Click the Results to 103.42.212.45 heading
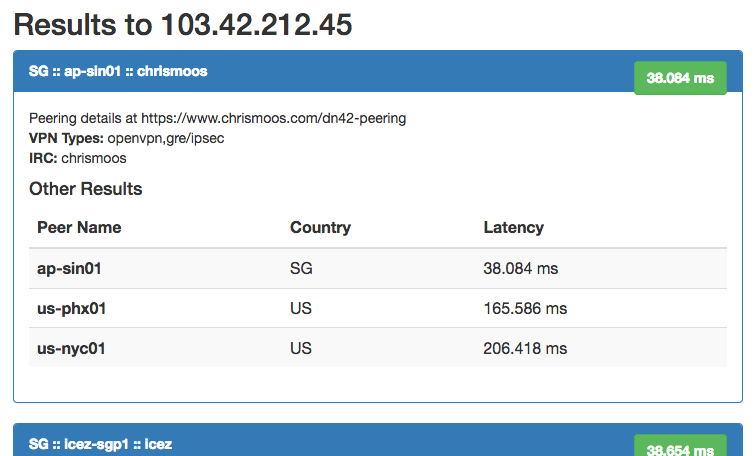Screen dimensions: 756x456 click(x=183, y=25)
